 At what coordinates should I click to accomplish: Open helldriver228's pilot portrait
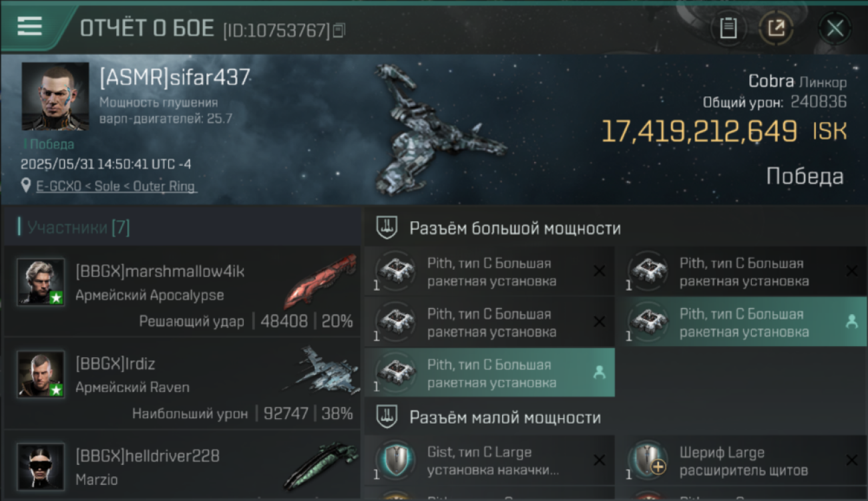(41, 466)
